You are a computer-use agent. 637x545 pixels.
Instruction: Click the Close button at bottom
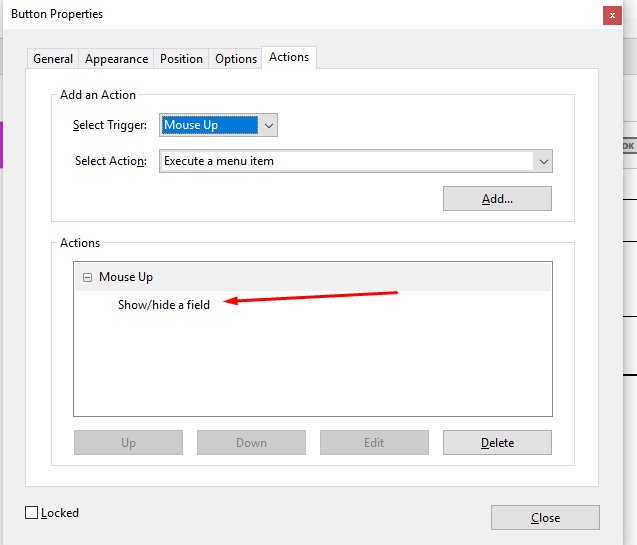click(x=545, y=518)
